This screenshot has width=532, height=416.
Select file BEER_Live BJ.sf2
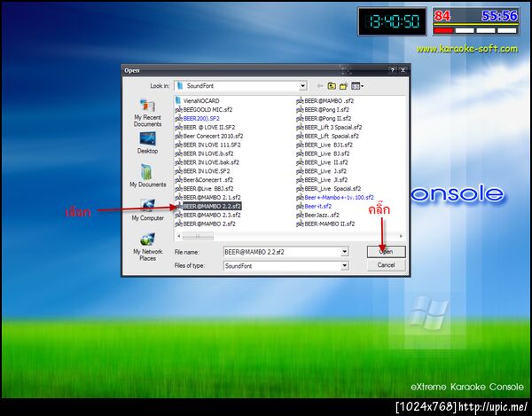tap(323, 153)
